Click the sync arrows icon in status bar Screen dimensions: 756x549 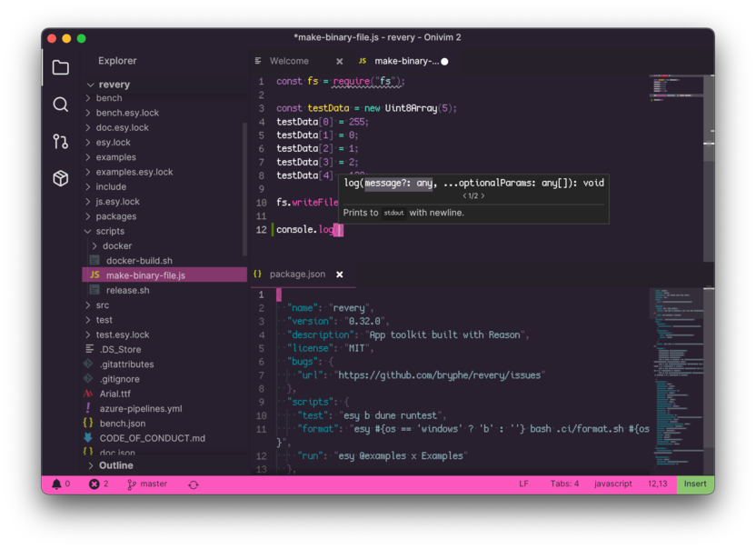[x=194, y=484]
